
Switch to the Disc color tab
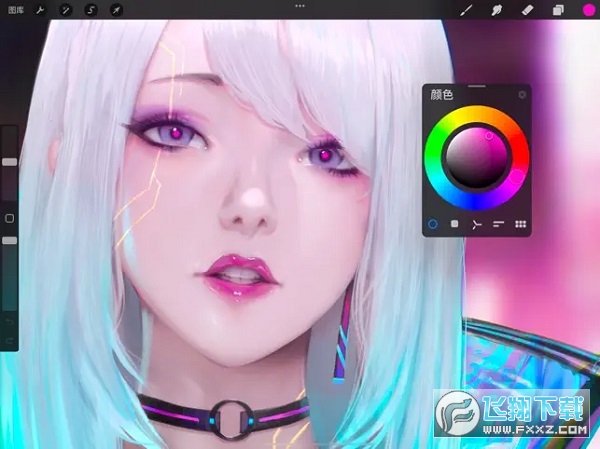coord(433,224)
